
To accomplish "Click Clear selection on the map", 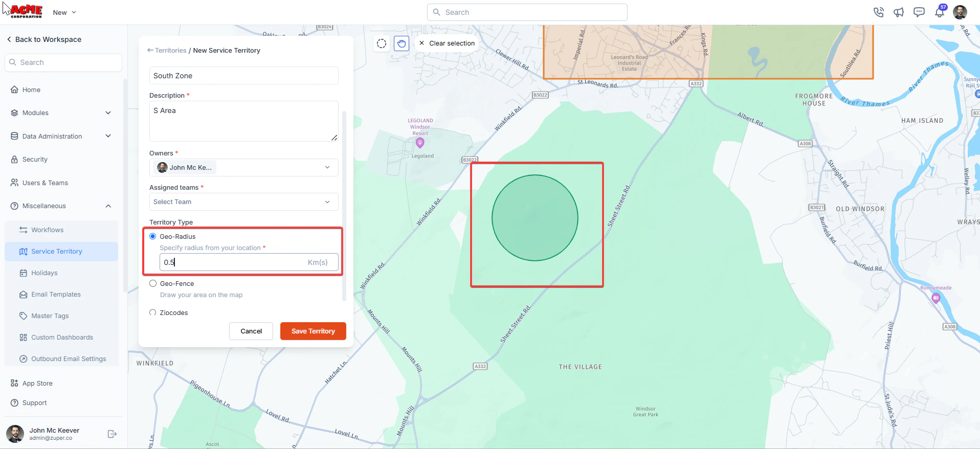I will point(447,43).
